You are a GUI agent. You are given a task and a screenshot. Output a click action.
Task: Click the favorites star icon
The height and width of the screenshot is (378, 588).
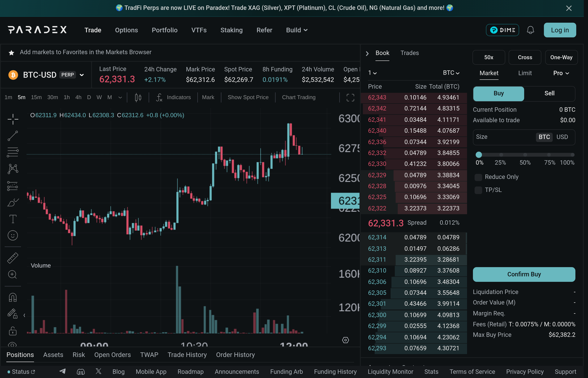click(x=11, y=52)
